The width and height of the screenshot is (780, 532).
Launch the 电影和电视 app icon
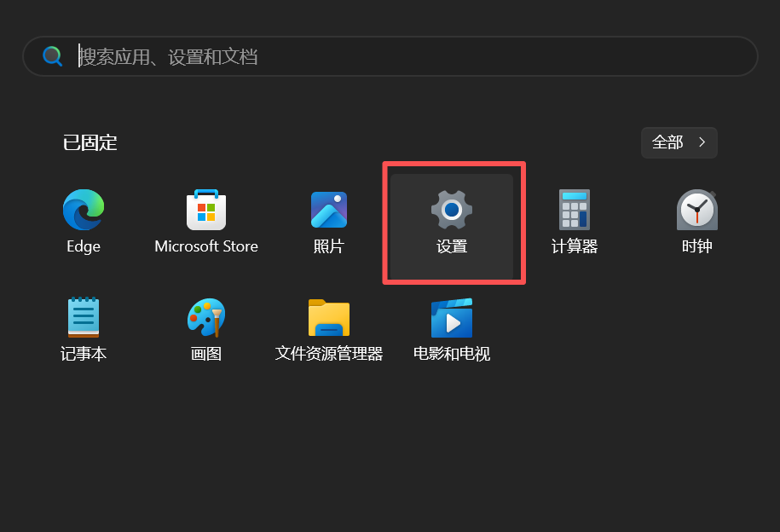click(x=452, y=317)
